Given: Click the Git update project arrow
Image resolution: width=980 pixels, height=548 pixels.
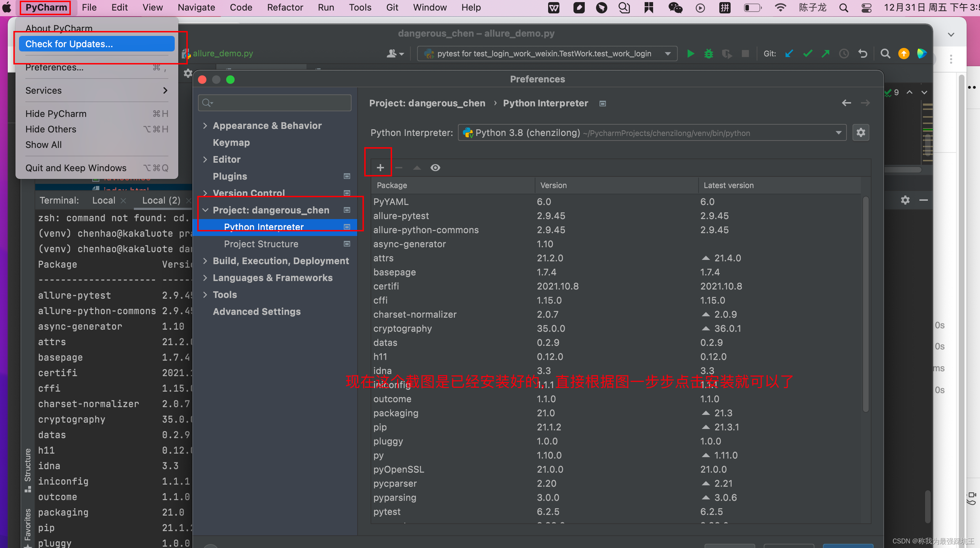Looking at the screenshot, I should [x=789, y=54].
